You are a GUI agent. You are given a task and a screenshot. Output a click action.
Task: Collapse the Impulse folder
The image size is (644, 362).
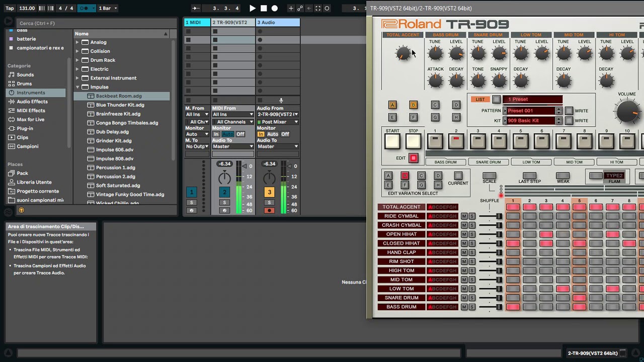77,87
